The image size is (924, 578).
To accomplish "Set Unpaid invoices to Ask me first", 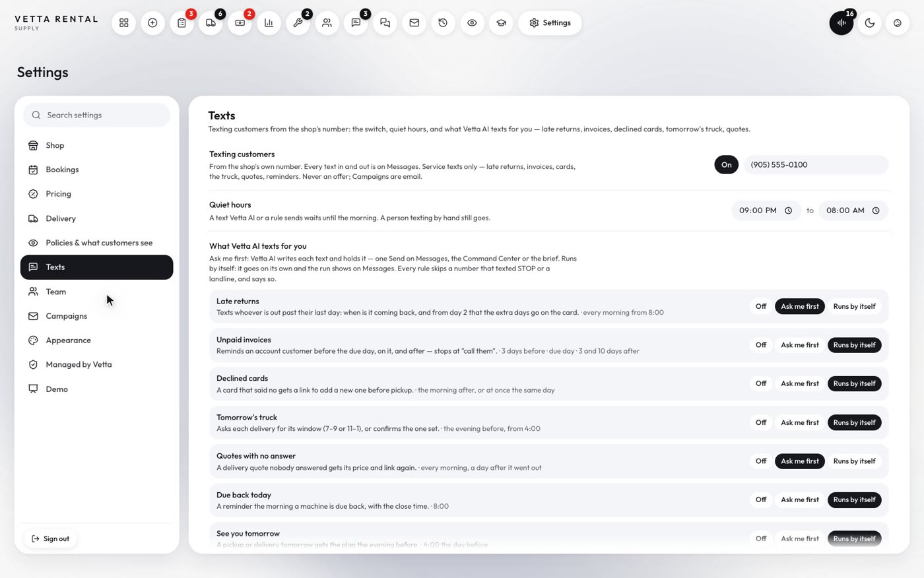I will 800,345.
